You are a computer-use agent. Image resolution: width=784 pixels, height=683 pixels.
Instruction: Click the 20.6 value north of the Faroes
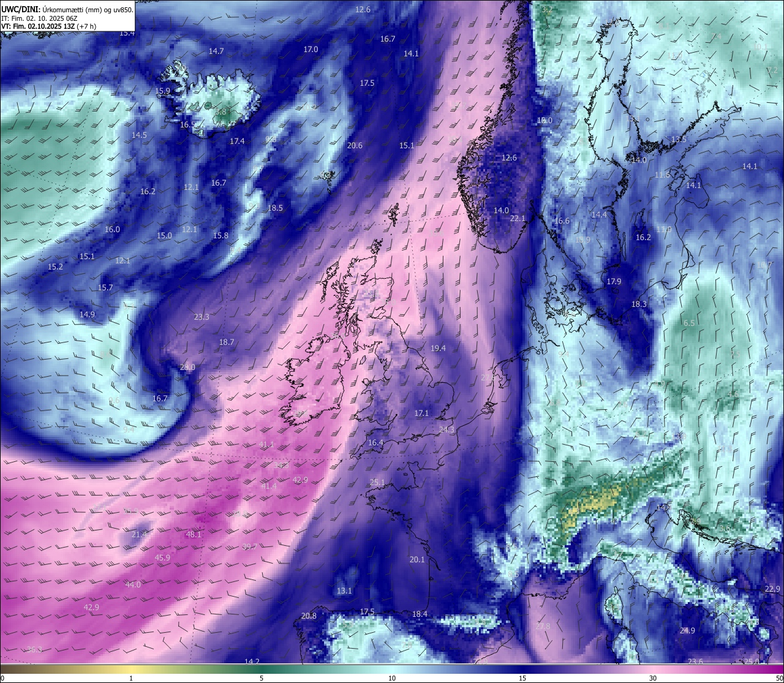355,145
